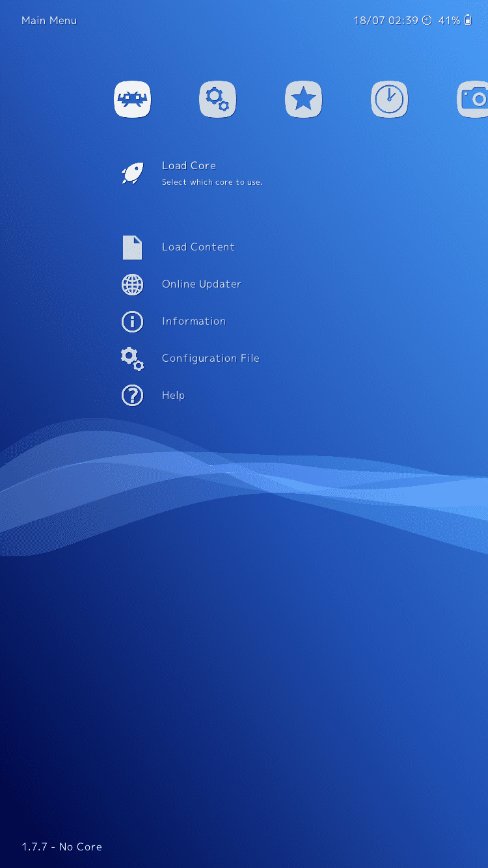Viewport: 488px width, 868px height.
Task: Open the Load Core menu entry
Action: click(x=189, y=166)
